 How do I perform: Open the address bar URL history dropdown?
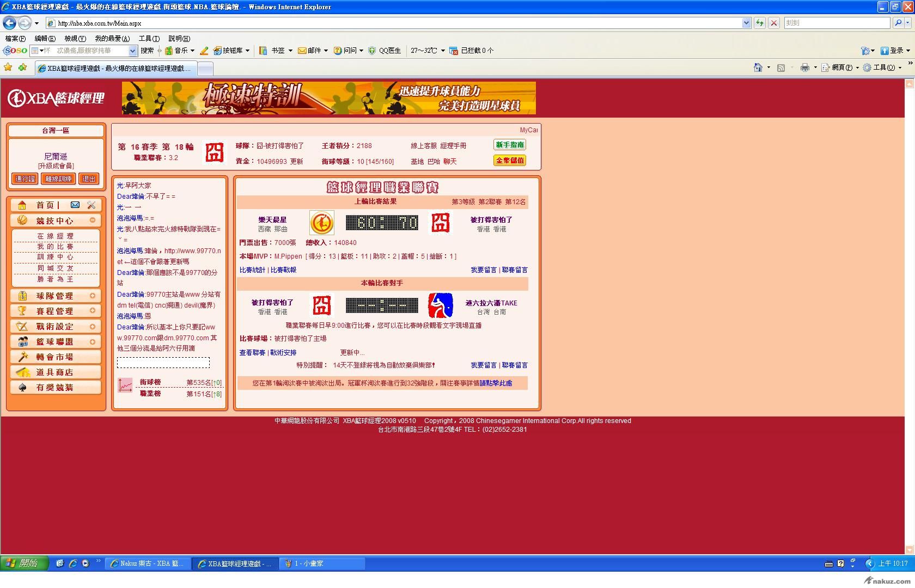coord(746,23)
